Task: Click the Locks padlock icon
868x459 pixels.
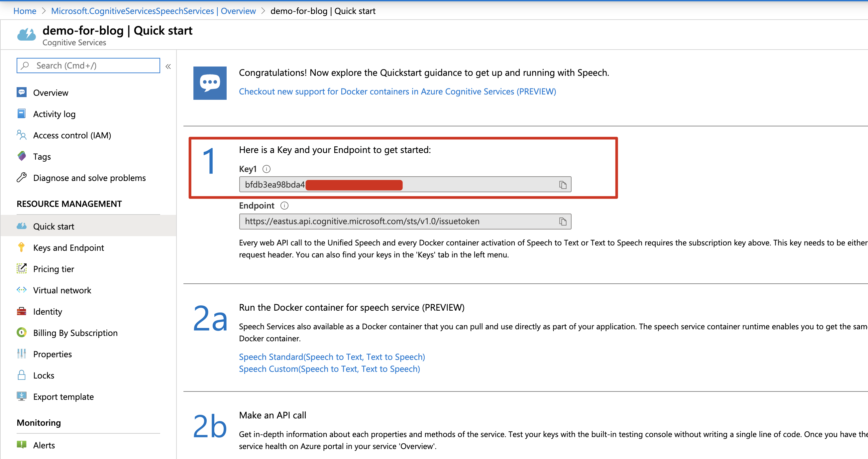Action: 22,375
